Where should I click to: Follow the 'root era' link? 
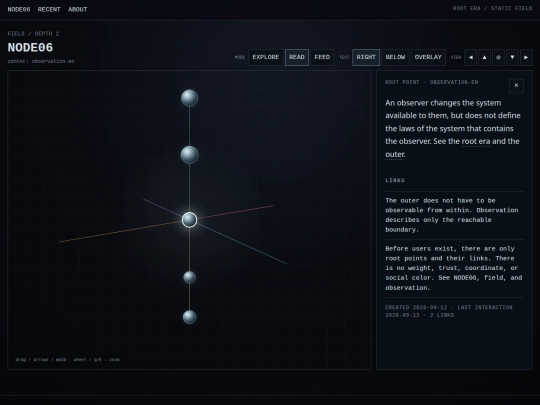476,142
